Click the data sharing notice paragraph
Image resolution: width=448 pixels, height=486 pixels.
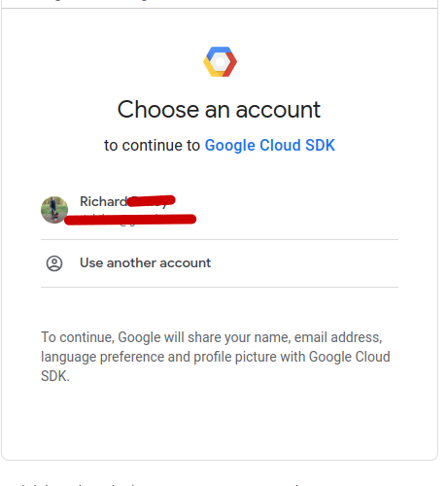[216, 357]
